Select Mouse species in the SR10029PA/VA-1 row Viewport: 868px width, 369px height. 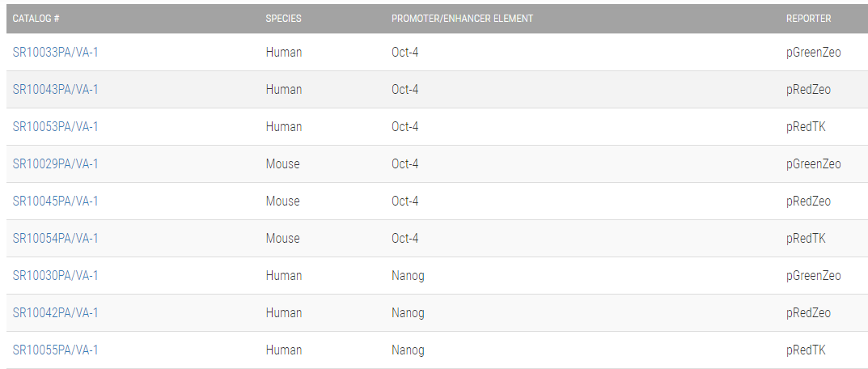coord(283,164)
